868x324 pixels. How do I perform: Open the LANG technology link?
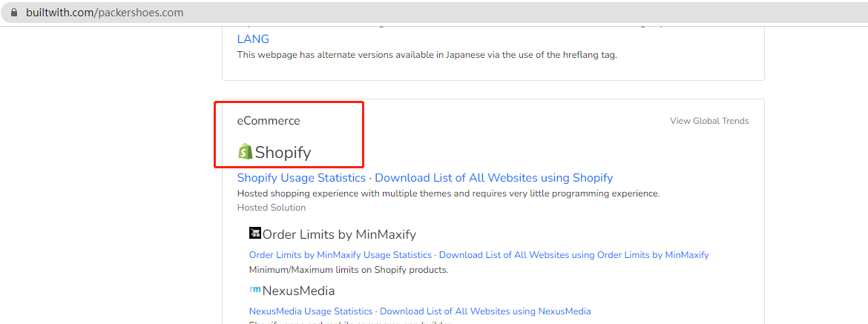coord(253,39)
